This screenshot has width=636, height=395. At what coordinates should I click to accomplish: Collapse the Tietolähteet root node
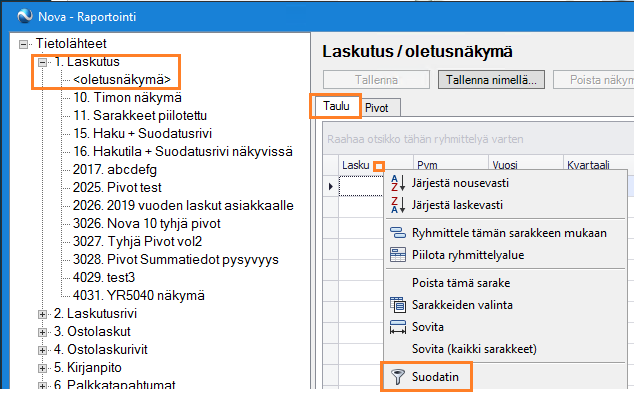[x=24, y=44]
